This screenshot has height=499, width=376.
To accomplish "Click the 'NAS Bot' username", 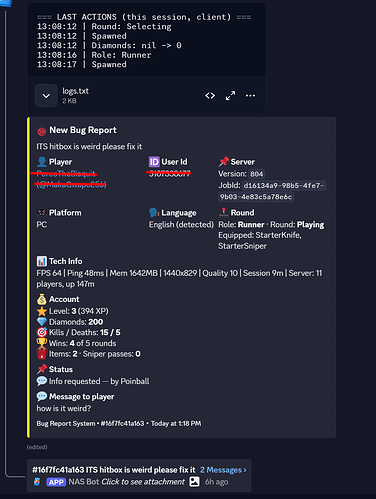I will [x=84, y=482].
